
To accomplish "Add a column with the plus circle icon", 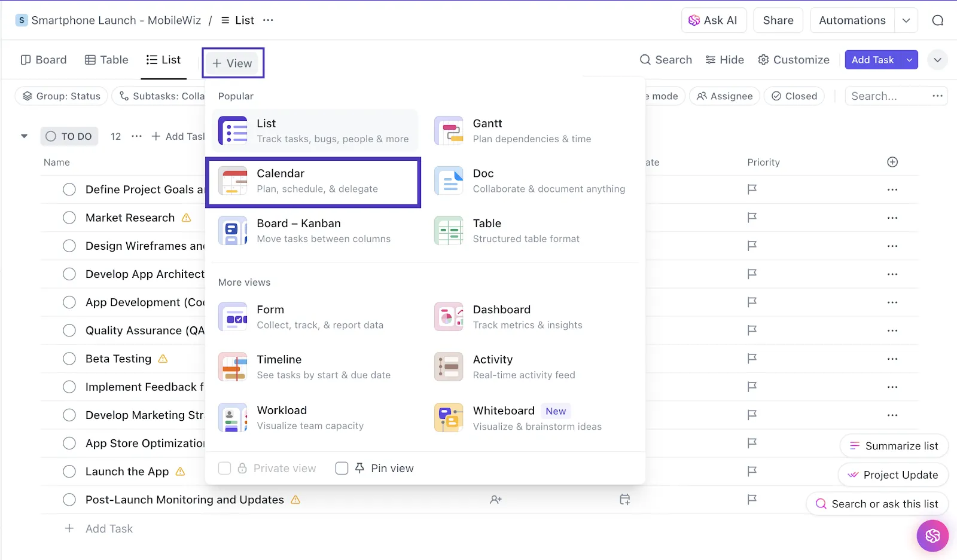I will 892,162.
